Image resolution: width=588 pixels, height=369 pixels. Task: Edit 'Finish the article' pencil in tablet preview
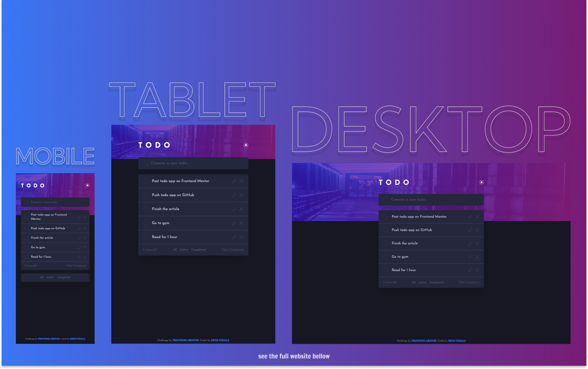pos(234,209)
